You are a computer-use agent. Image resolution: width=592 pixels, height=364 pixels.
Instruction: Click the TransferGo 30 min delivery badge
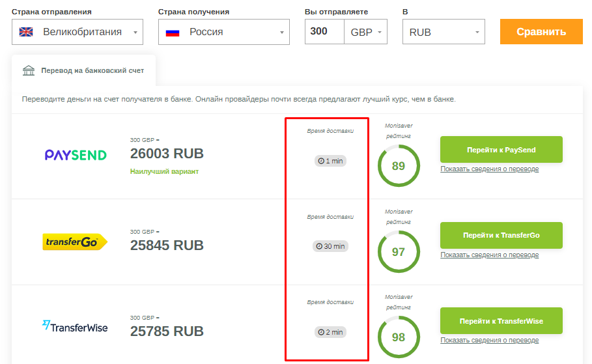(x=330, y=246)
